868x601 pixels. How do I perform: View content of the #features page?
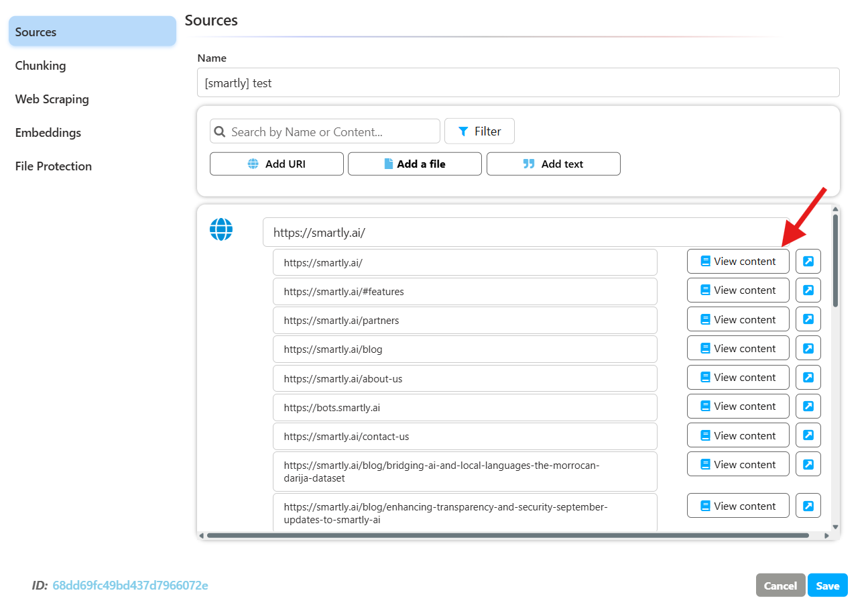coord(738,290)
